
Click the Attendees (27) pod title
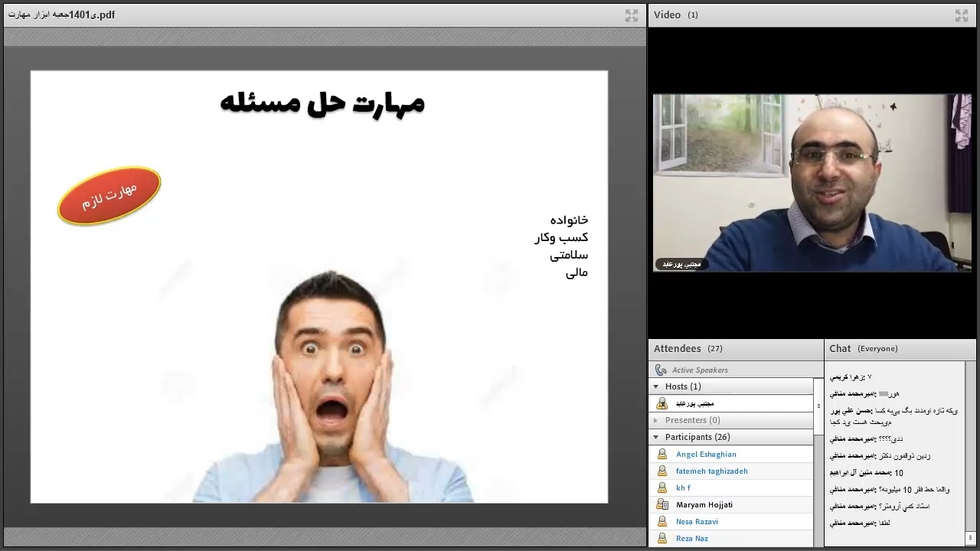[x=677, y=349]
